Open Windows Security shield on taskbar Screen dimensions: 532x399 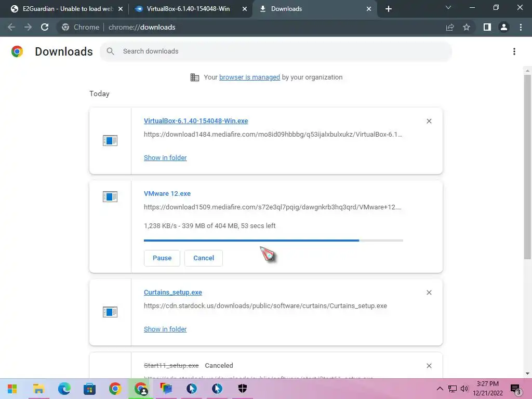coord(242,389)
